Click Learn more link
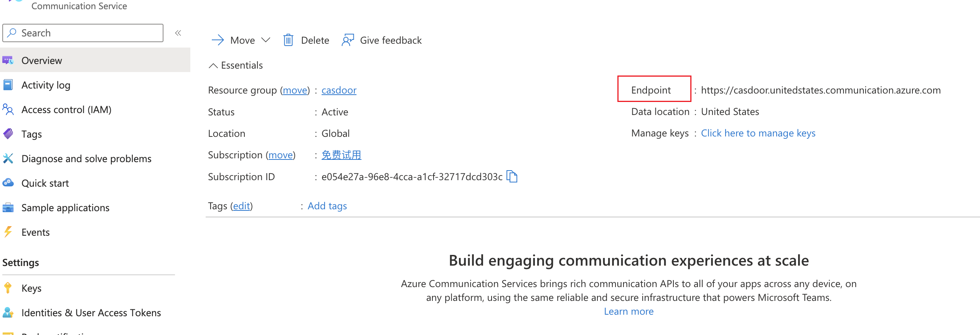The height and width of the screenshot is (335, 980). click(x=629, y=312)
